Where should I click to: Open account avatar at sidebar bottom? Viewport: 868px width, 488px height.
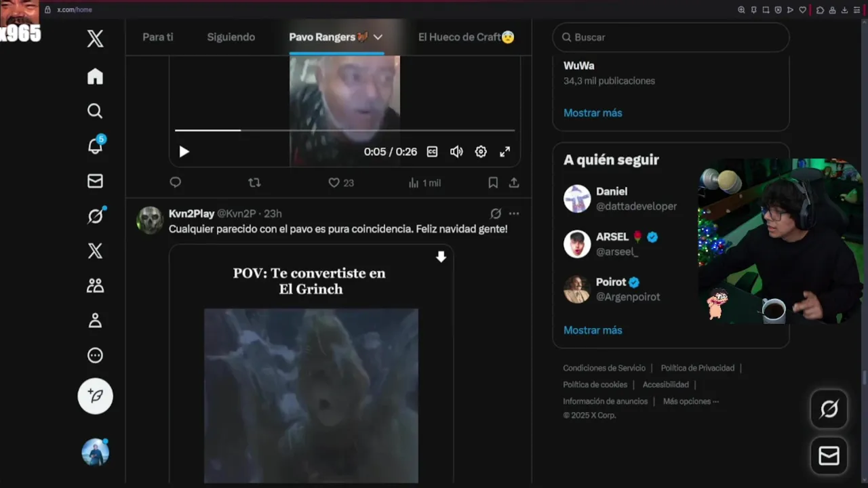(x=95, y=452)
